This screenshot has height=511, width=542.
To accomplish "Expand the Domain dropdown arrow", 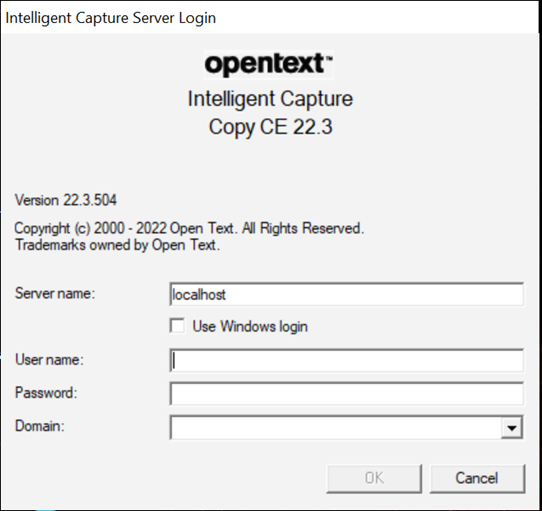I will 512,428.
